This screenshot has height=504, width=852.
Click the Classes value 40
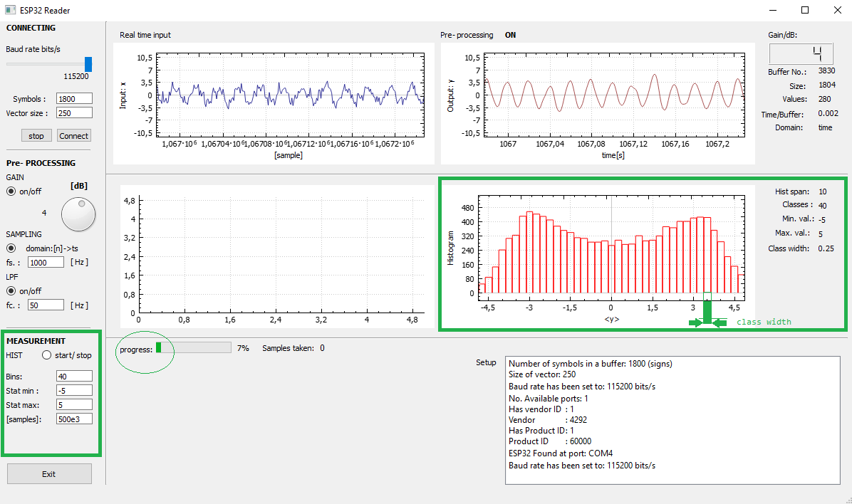[x=823, y=205]
